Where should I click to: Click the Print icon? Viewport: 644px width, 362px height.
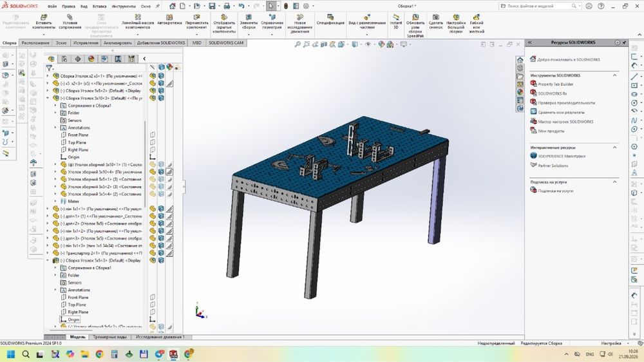[x=227, y=6]
